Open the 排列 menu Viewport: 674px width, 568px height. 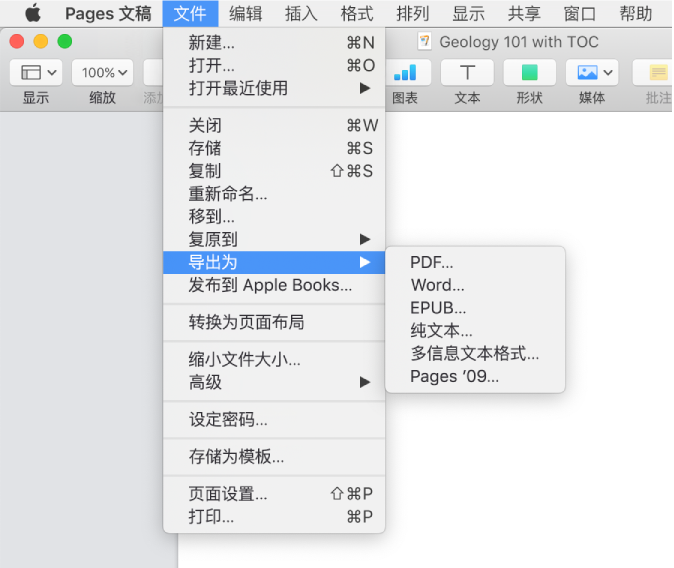point(413,14)
